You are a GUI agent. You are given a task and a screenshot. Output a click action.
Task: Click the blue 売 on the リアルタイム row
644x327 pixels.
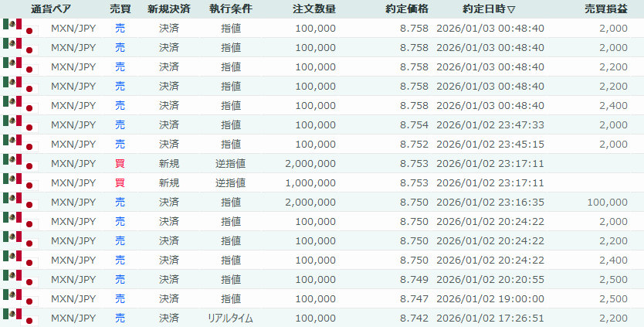click(120, 318)
